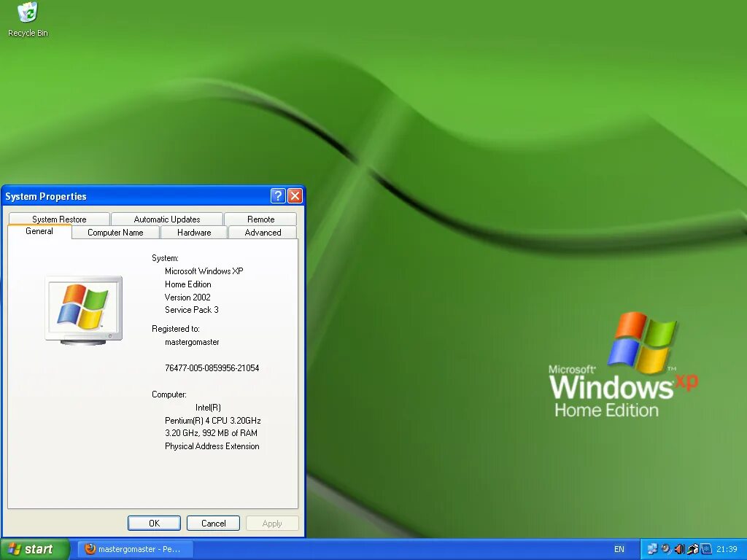This screenshot has width=747, height=560.
Task: Open the orange speaker volume tray icon
Action: pos(680,548)
